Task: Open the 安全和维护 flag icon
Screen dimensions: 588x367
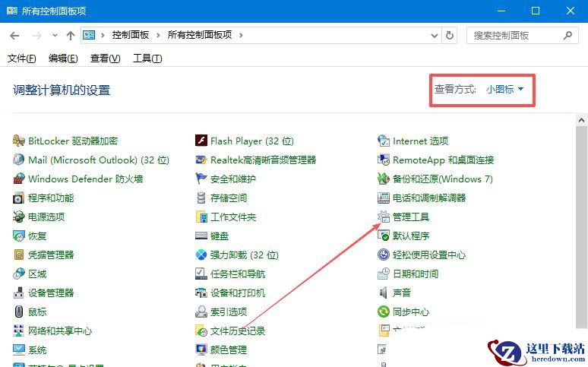Action: (x=201, y=179)
